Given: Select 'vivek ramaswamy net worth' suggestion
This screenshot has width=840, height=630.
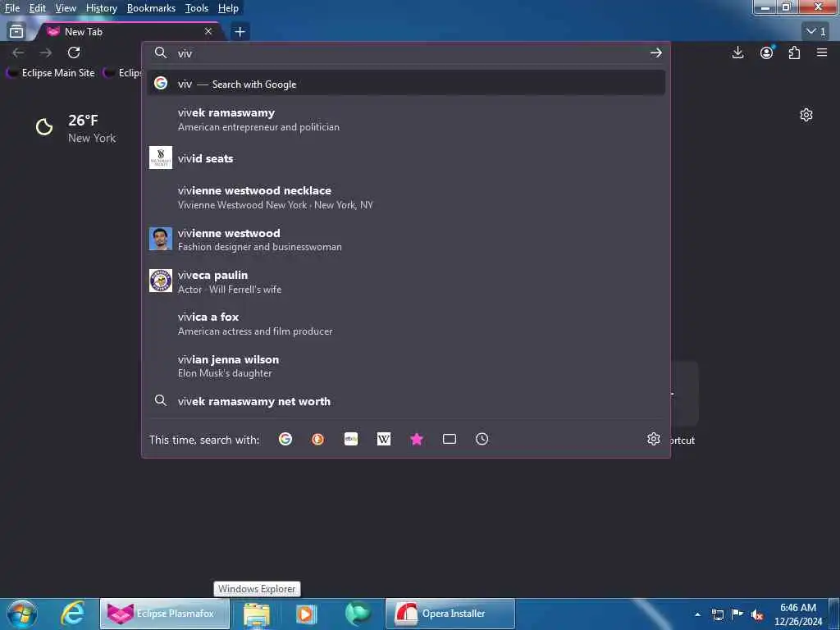Looking at the screenshot, I should click(406, 401).
